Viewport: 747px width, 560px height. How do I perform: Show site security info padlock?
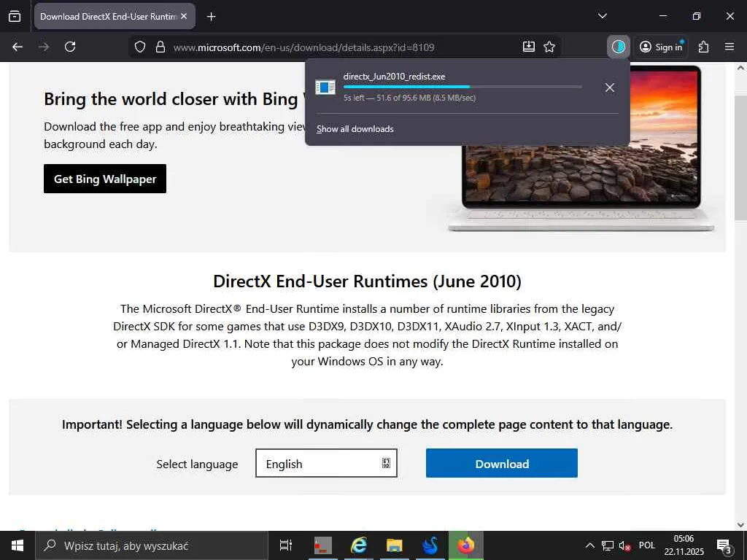click(x=160, y=47)
